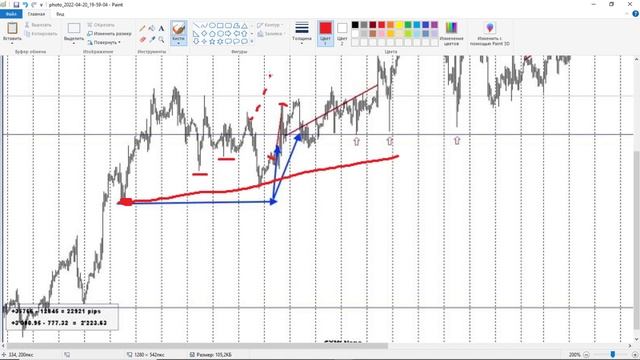Choose the Pentagon shape
Screen dimensions: 640x360
(x=212, y=33)
